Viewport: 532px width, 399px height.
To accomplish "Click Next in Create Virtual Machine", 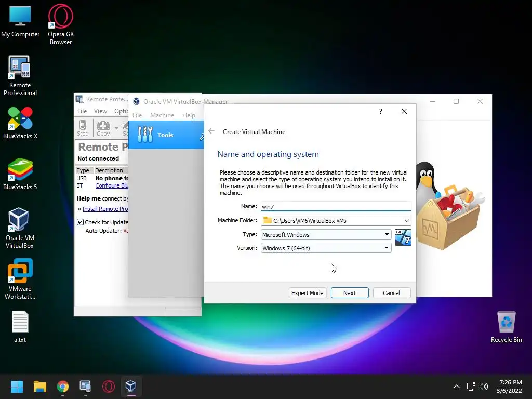I will click(x=350, y=293).
